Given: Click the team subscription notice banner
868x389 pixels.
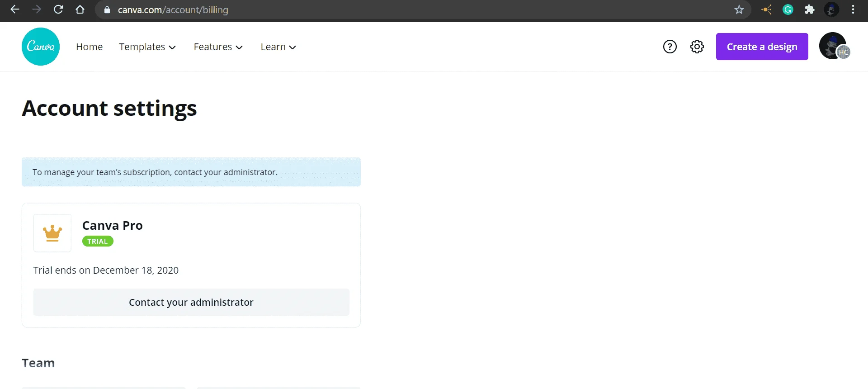Looking at the screenshot, I should 191,172.
